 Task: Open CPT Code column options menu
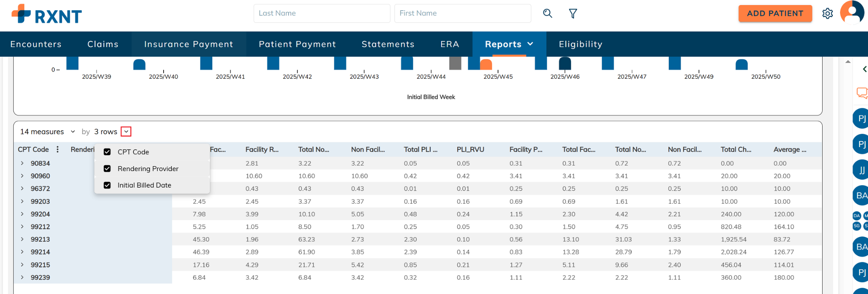point(58,150)
